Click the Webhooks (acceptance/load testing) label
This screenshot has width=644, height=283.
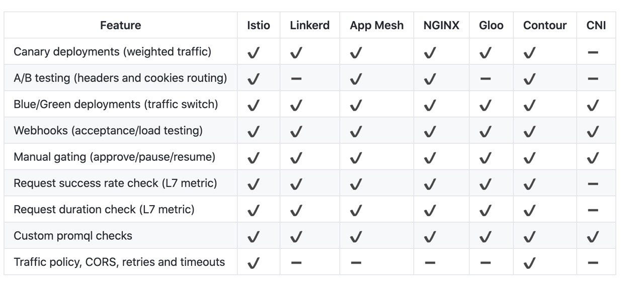point(108,131)
